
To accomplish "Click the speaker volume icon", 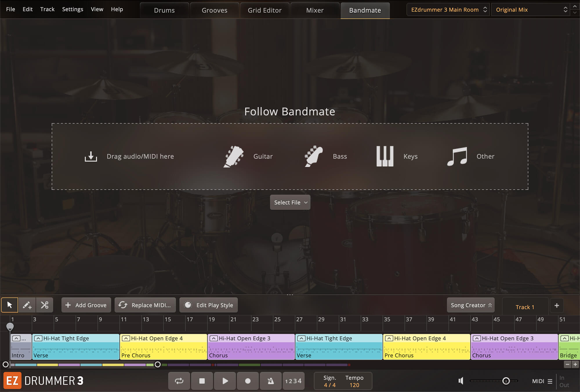I will click(461, 381).
